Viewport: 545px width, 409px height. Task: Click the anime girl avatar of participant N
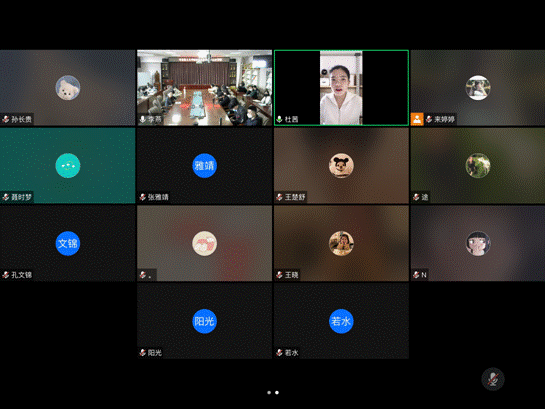point(478,243)
